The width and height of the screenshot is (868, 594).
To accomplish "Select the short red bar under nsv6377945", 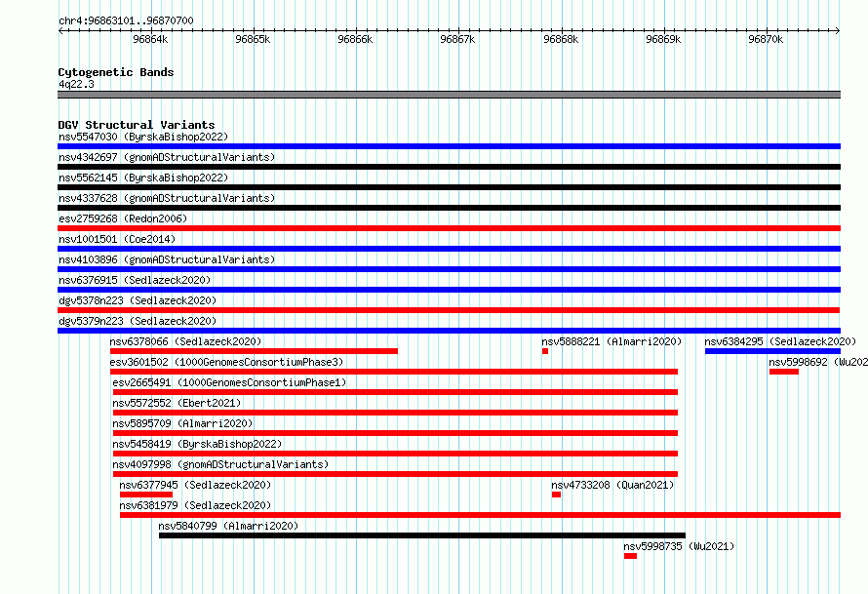I will [146, 495].
